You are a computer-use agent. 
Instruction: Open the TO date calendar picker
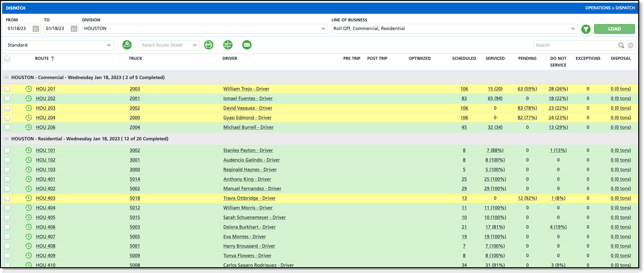[74, 29]
